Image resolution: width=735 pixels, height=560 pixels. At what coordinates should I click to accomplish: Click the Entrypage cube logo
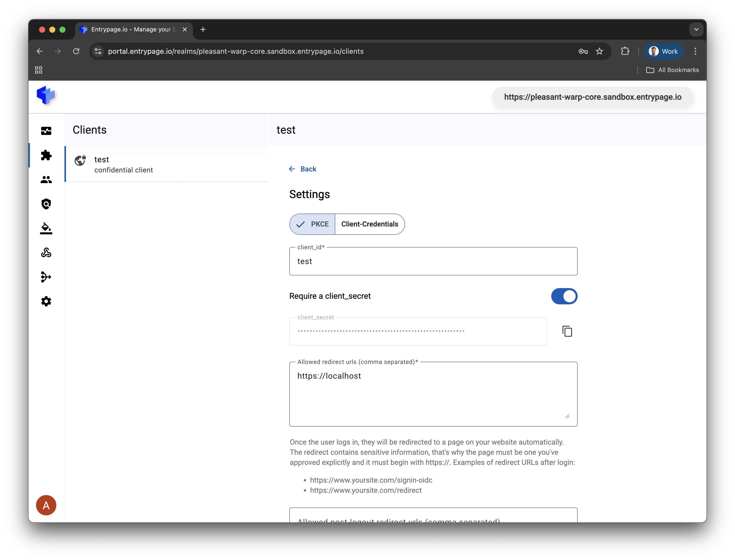click(46, 96)
